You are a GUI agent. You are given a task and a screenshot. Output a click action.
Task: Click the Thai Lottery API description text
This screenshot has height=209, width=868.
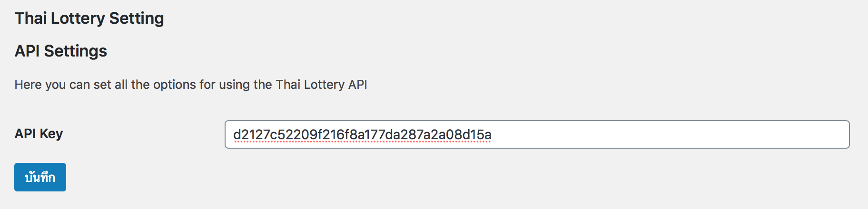click(191, 85)
